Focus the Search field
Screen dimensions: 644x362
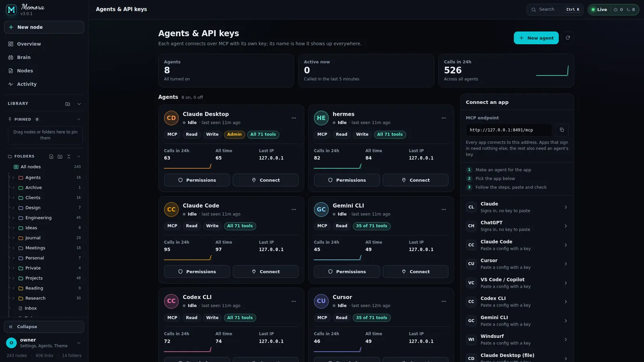tap(555, 10)
